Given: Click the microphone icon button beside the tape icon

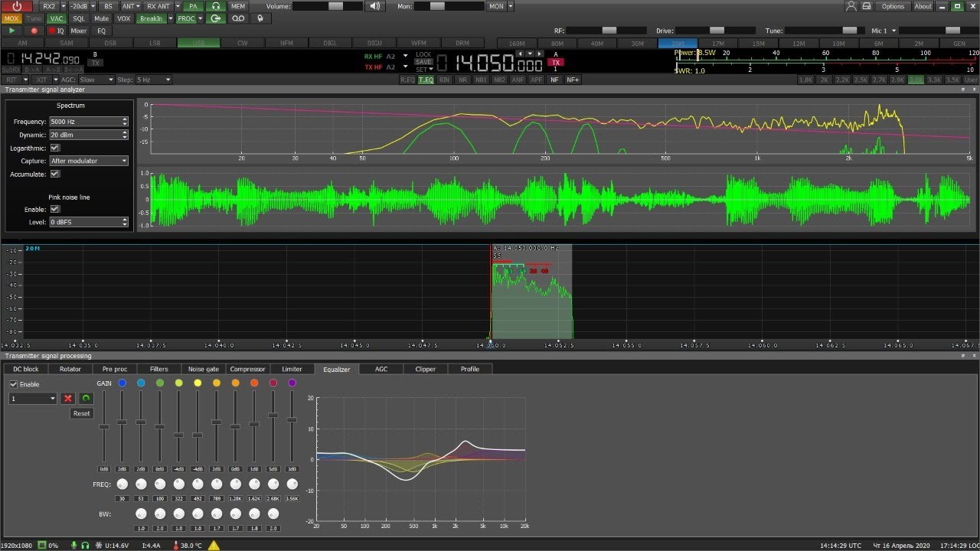Looking at the screenshot, I should (260, 18).
